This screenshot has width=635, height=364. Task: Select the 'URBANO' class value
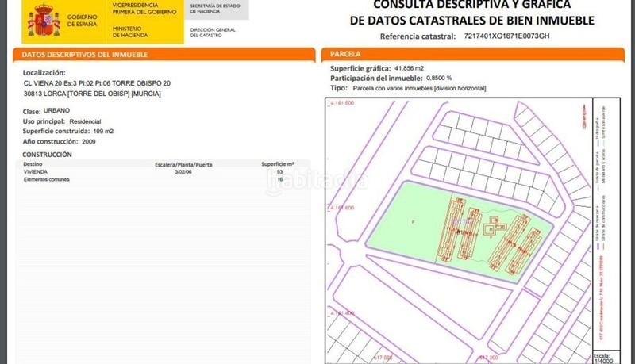[56, 110]
